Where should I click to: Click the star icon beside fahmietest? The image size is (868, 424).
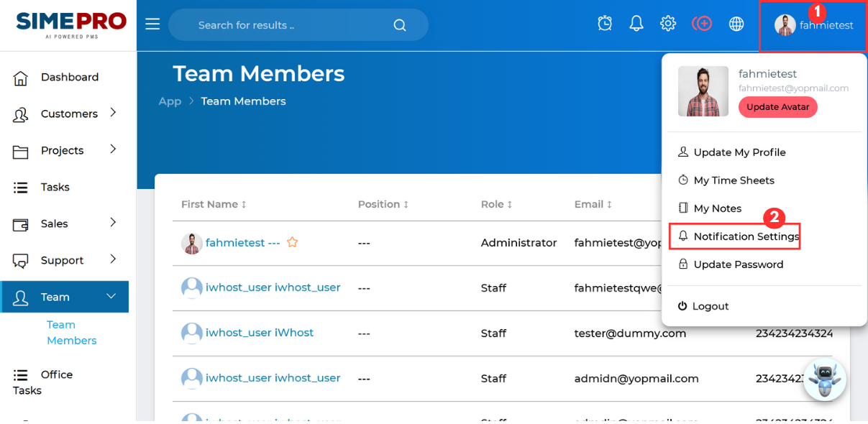292,242
